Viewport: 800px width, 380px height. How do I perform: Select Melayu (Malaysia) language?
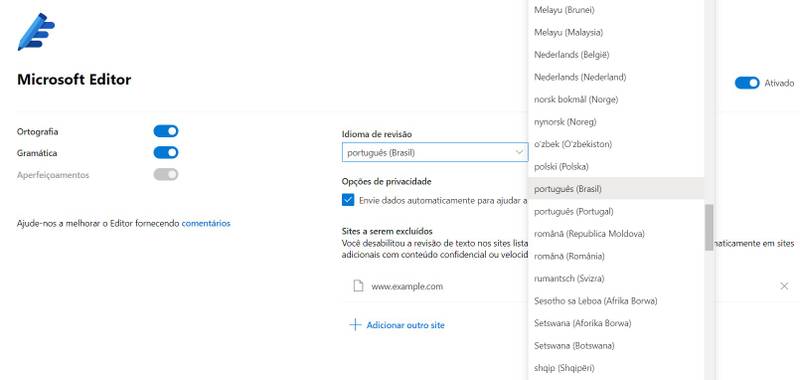[x=616, y=32]
